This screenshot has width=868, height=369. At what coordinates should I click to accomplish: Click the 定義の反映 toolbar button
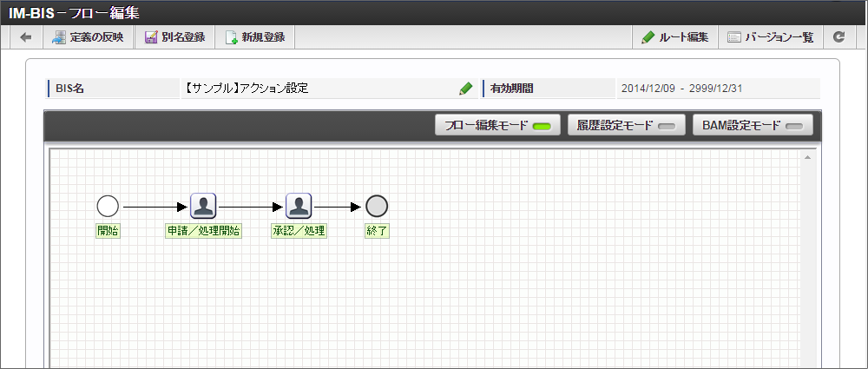pyautogui.click(x=88, y=37)
